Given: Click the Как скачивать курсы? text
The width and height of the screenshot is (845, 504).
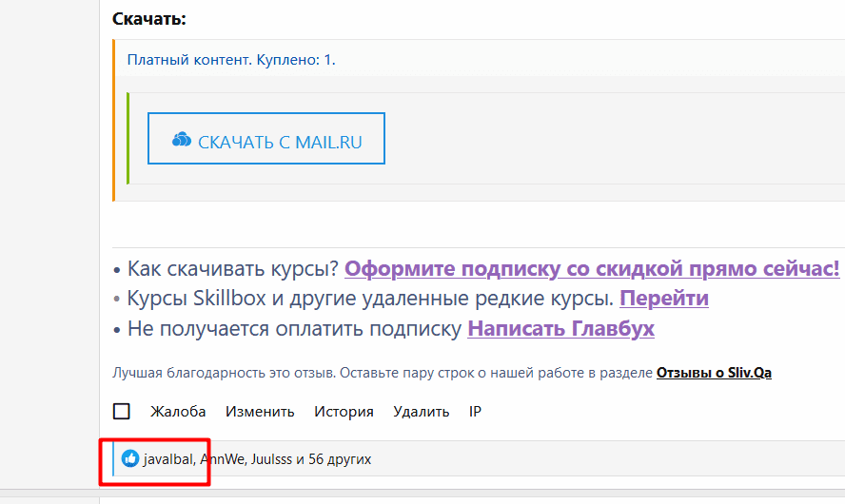Looking at the screenshot, I should (x=233, y=268).
